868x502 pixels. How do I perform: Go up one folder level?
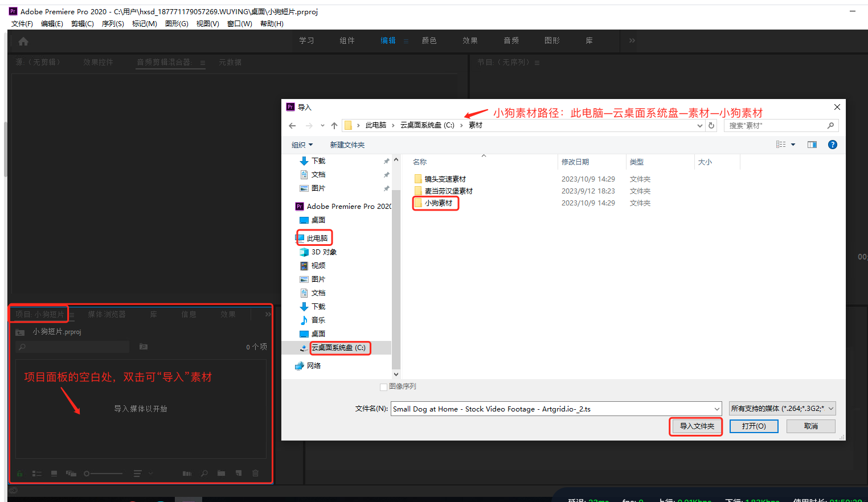[x=334, y=126]
